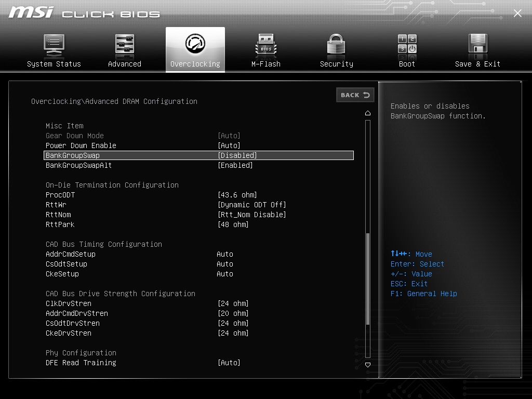
Task: Select the Power Down Enable setting
Action: (81, 145)
